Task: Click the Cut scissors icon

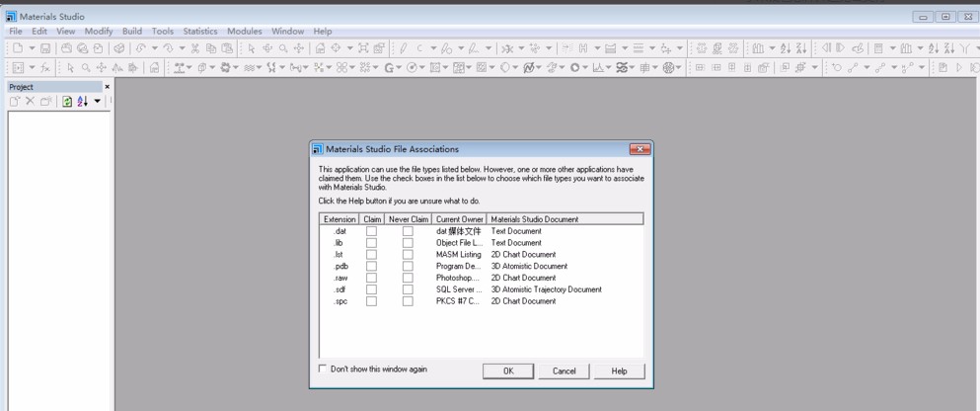Action: (195, 48)
